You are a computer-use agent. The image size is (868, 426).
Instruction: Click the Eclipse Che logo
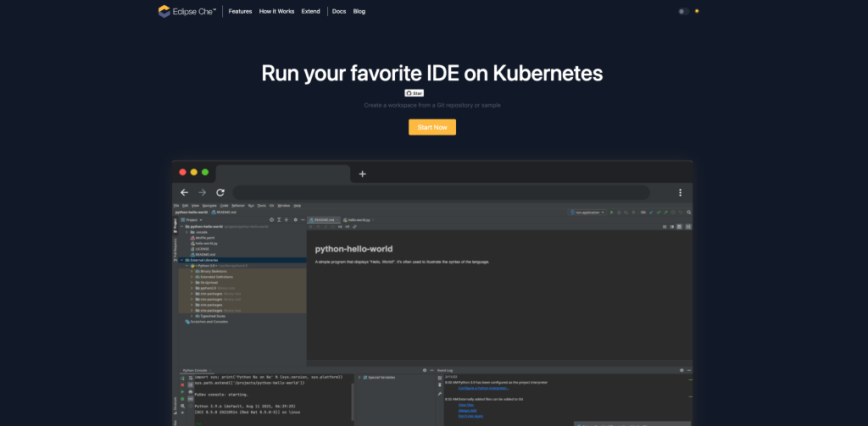187,11
